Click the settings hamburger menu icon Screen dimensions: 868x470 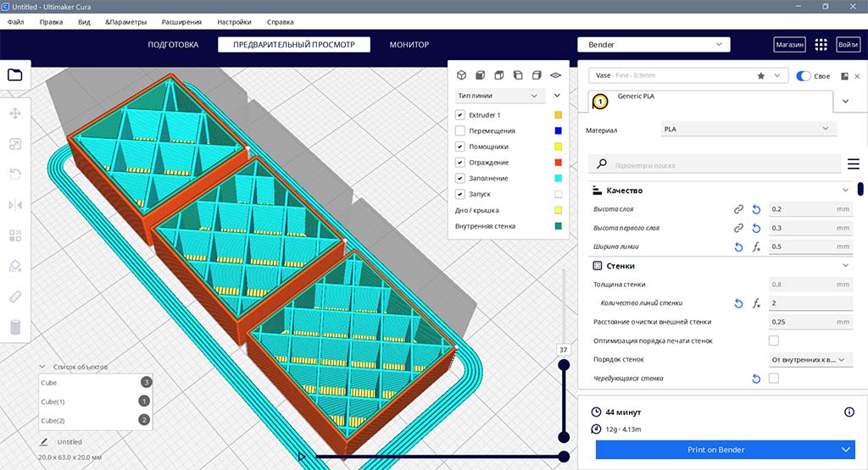pos(853,163)
